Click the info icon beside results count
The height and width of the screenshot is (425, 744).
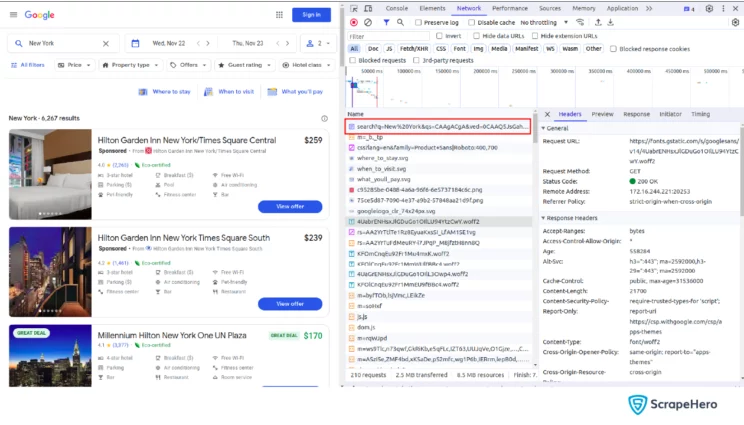(x=325, y=119)
